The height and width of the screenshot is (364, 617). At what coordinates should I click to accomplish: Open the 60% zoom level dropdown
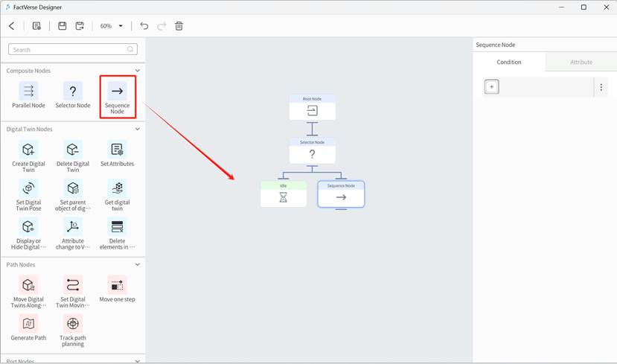(x=112, y=26)
